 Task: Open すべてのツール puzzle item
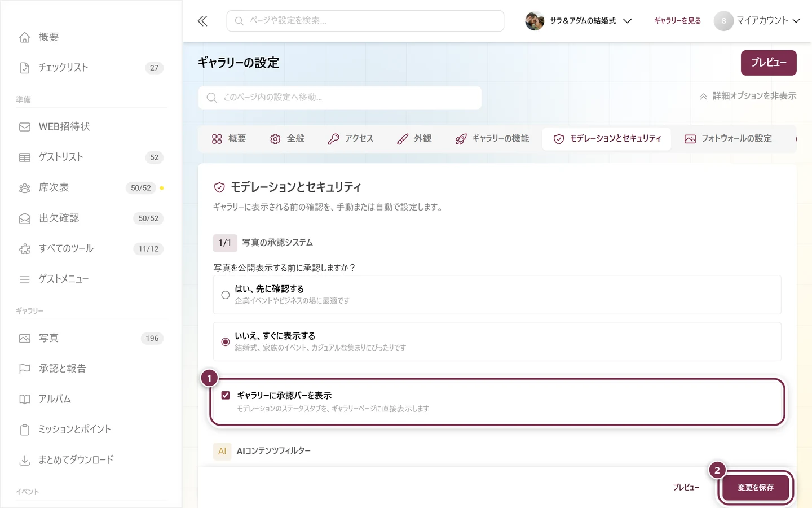click(91, 249)
